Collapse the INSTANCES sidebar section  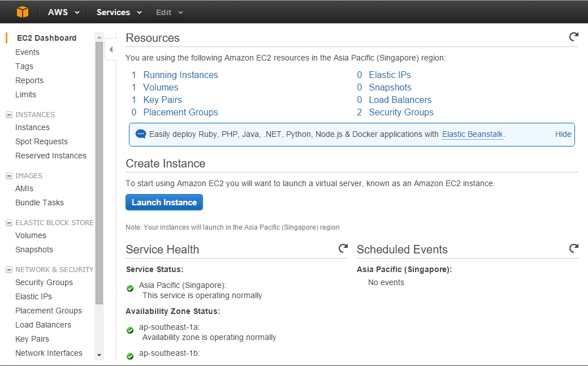pyautogui.click(x=9, y=115)
